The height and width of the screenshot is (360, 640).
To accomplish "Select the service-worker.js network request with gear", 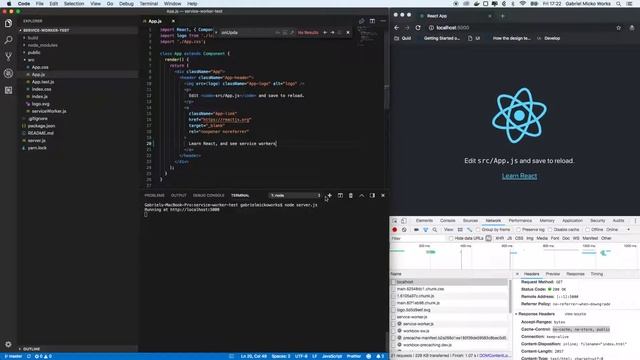I will pyautogui.click(x=418, y=324).
